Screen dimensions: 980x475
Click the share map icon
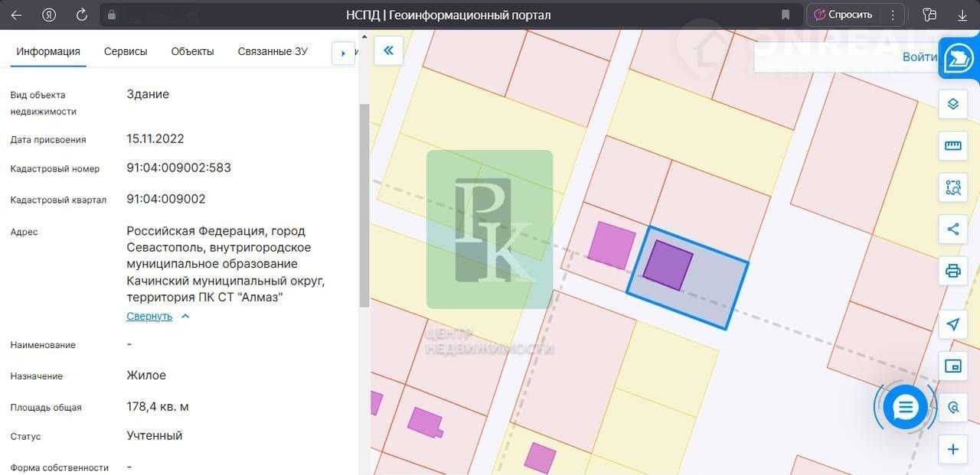[x=952, y=229]
